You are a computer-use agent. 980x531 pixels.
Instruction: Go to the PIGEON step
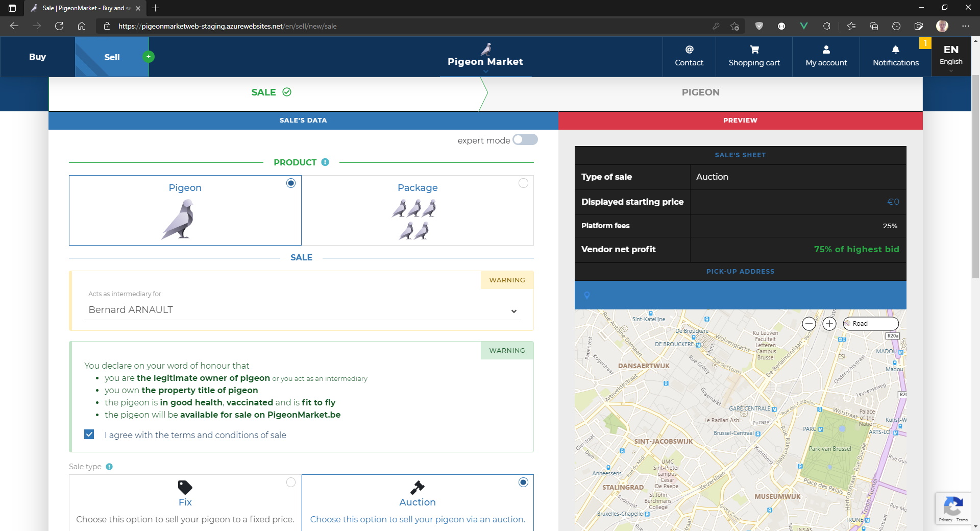[x=700, y=92]
